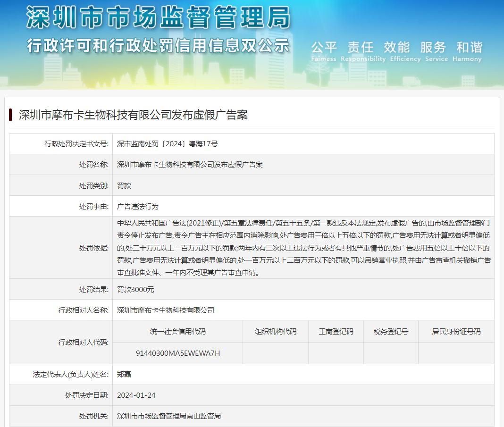Click the decision date 2024-01-24
This screenshot has width=504, height=427.
pos(136,395)
